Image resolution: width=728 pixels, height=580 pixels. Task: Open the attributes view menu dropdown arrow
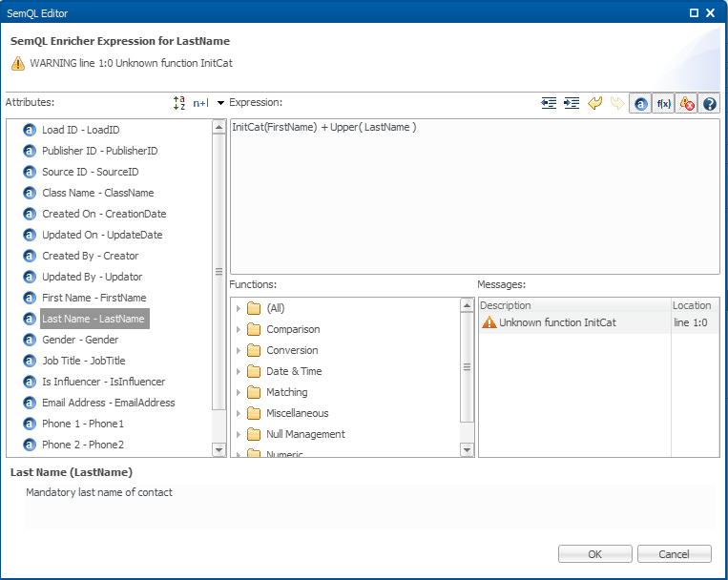tap(220, 103)
